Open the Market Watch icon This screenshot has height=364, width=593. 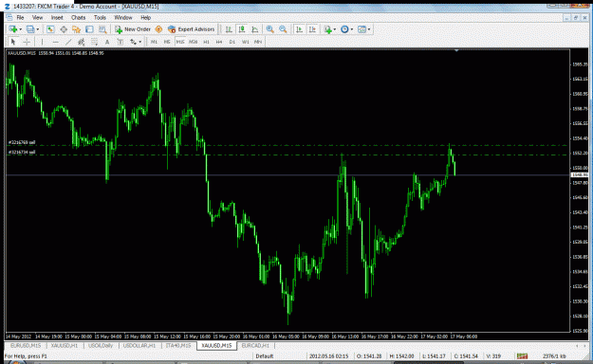50,29
